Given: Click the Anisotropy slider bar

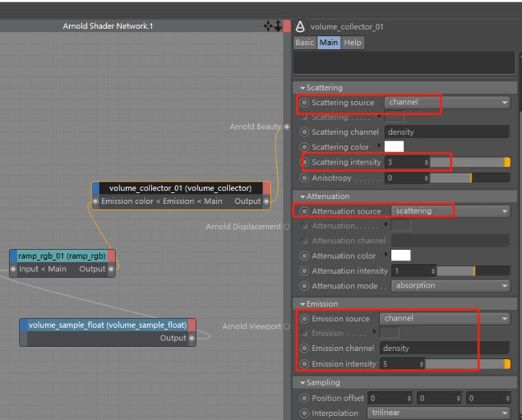Looking at the screenshot, I should 470,178.
